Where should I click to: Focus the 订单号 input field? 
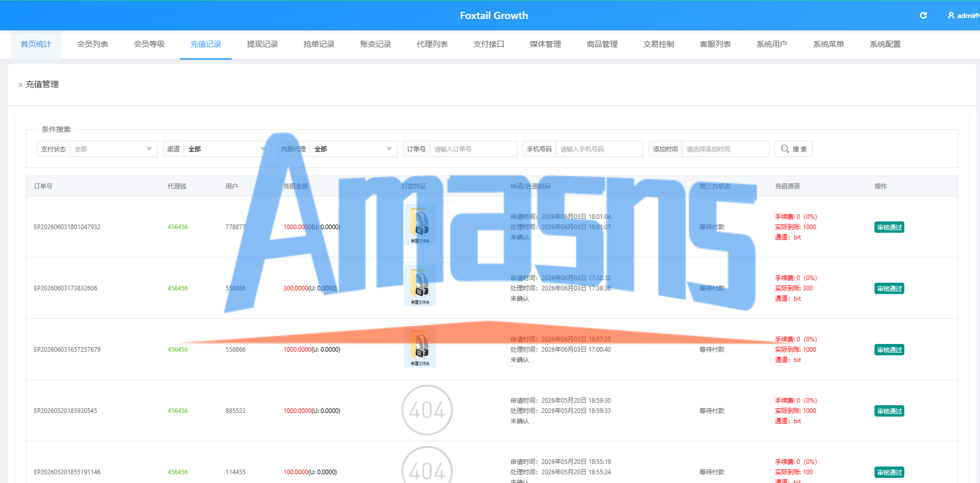[473, 149]
